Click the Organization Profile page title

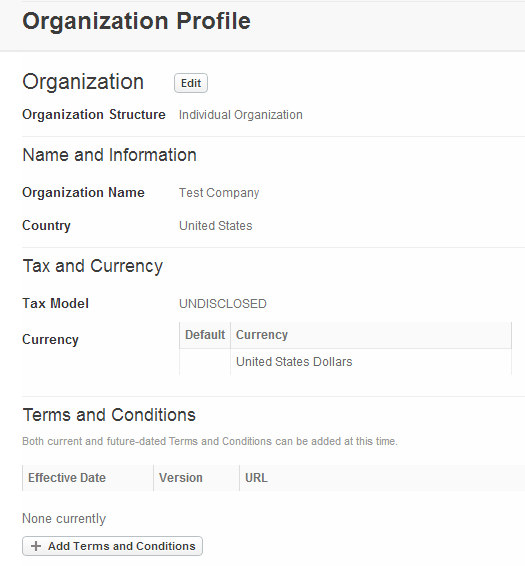click(x=136, y=21)
